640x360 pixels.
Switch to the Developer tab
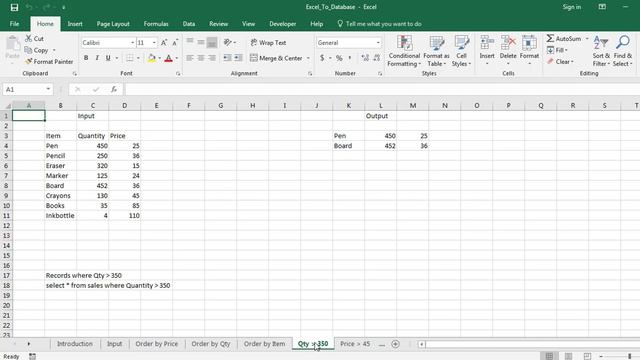(282, 24)
